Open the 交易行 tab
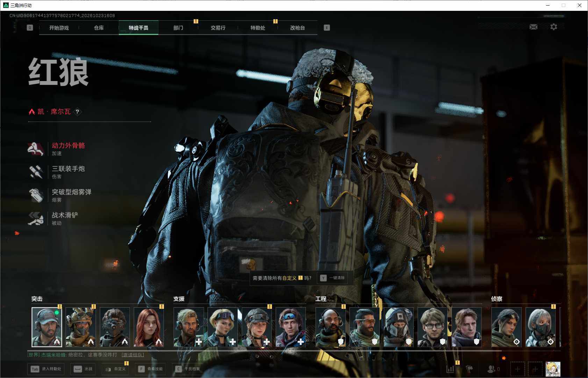Screen dimensions: 588x378 (218, 28)
